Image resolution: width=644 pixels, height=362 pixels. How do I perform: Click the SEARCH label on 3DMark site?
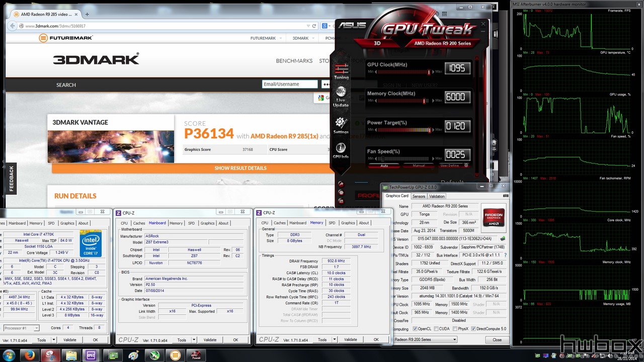tap(66, 85)
